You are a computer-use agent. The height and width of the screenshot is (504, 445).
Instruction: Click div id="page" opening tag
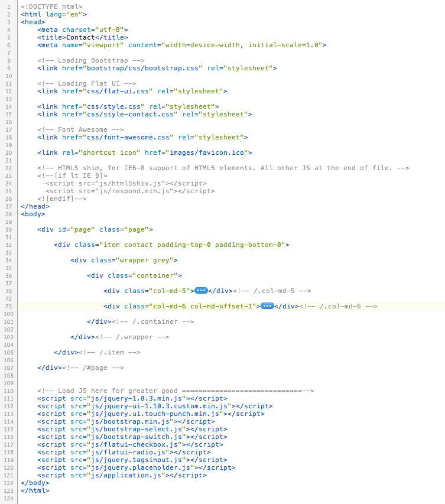pos(95,229)
